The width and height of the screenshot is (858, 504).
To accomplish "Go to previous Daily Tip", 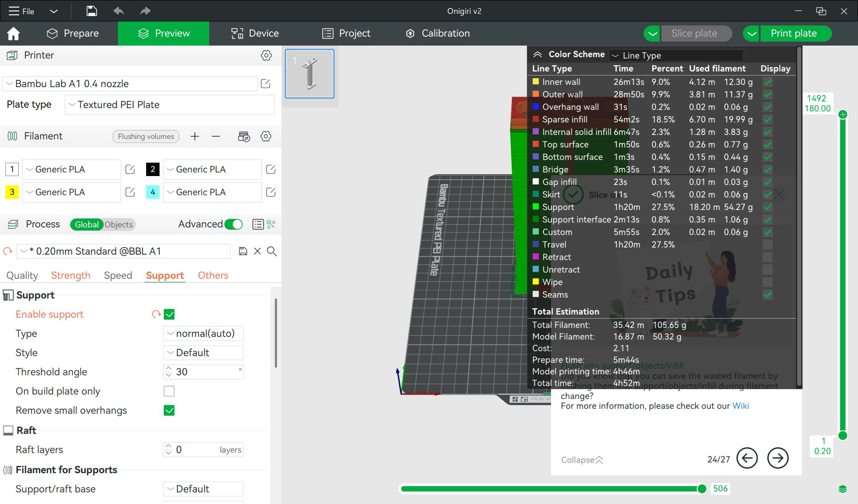I will [x=747, y=458].
